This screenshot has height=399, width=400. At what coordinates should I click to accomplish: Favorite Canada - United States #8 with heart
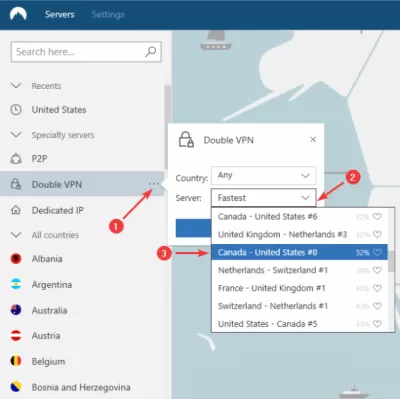coord(377,252)
